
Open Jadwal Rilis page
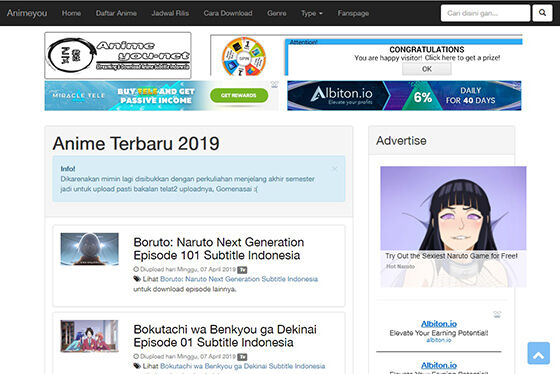pyautogui.click(x=170, y=13)
